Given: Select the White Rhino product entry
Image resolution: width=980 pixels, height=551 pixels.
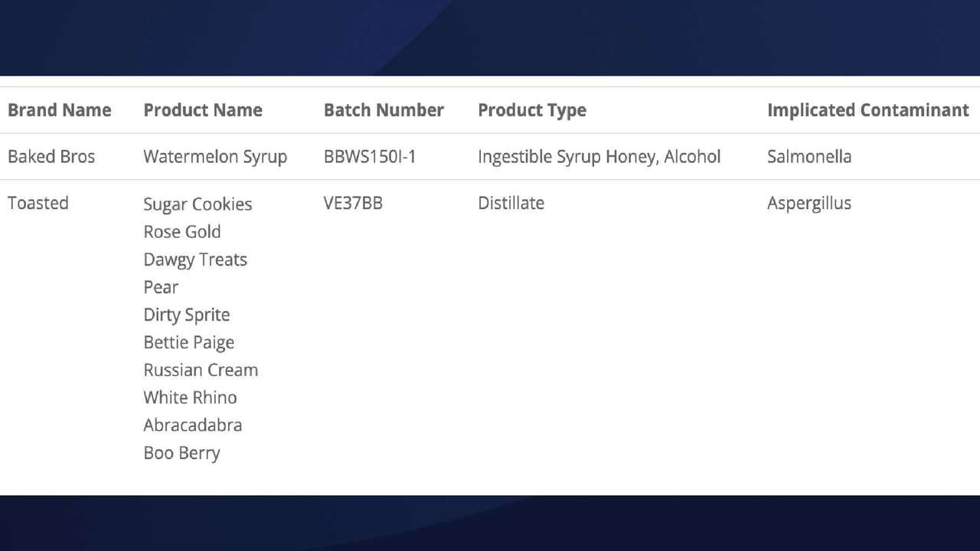Looking at the screenshot, I should click(190, 397).
